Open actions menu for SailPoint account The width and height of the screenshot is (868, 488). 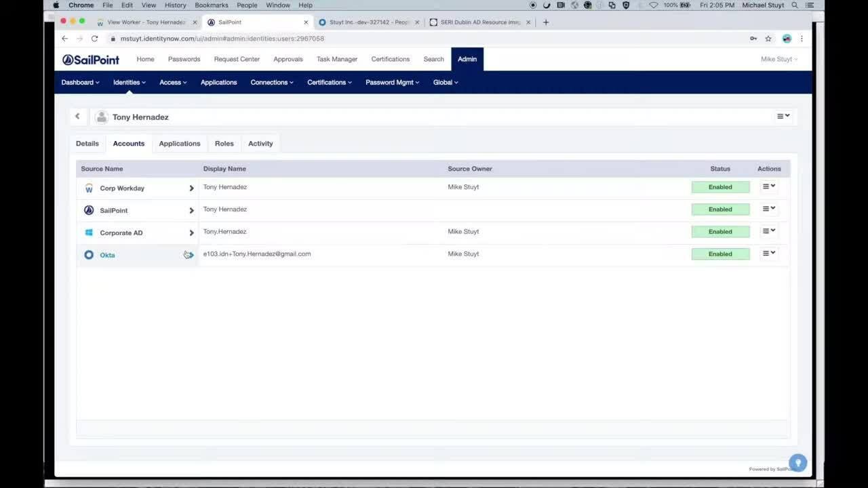[768, 209]
